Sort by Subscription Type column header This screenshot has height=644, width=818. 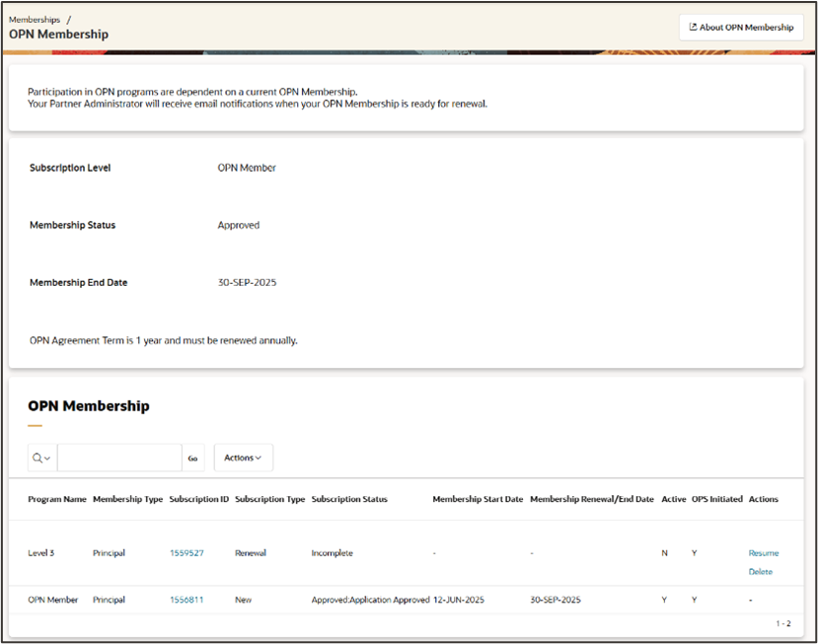(x=269, y=499)
